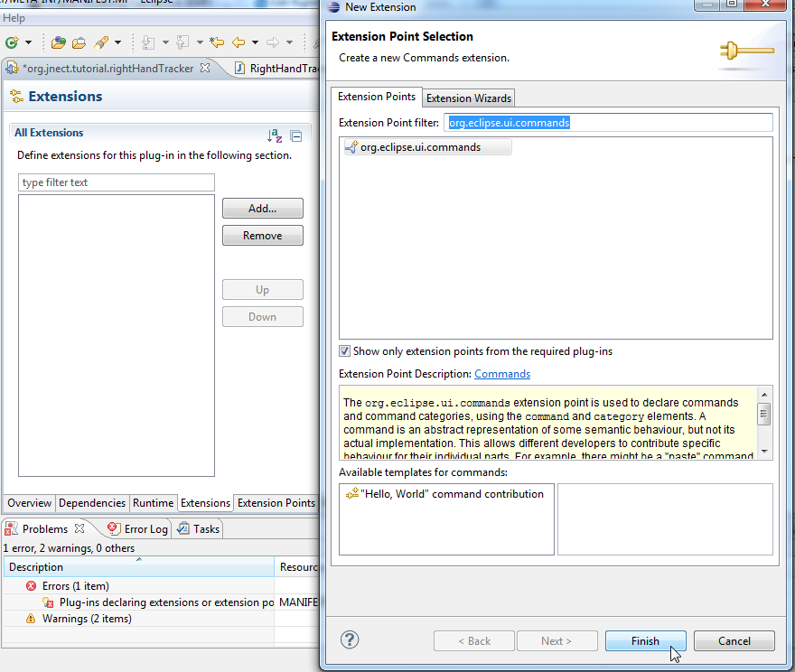Viewport: 795px width, 672px height.
Task: Open the Error Log view tab
Action: click(137, 529)
